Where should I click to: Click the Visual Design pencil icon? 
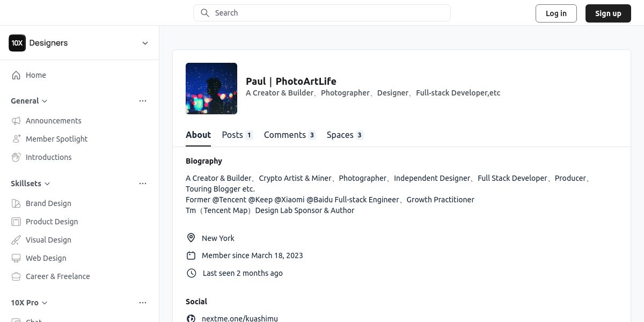(16, 240)
